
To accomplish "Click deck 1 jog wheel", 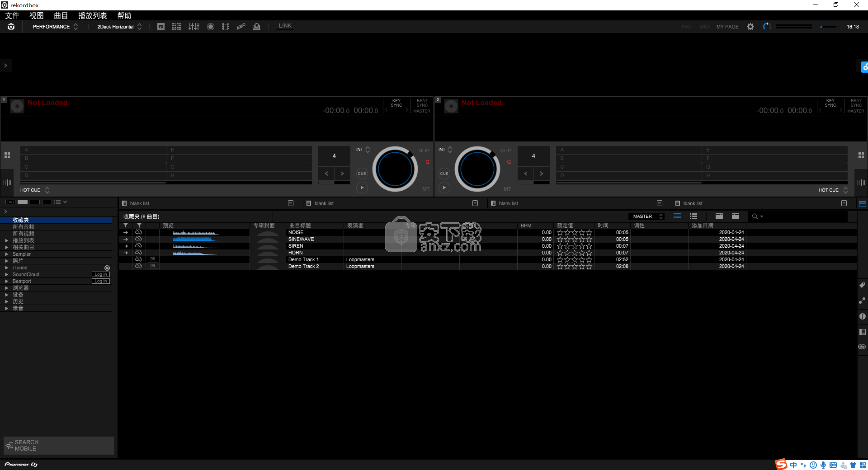I will click(x=395, y=169).
